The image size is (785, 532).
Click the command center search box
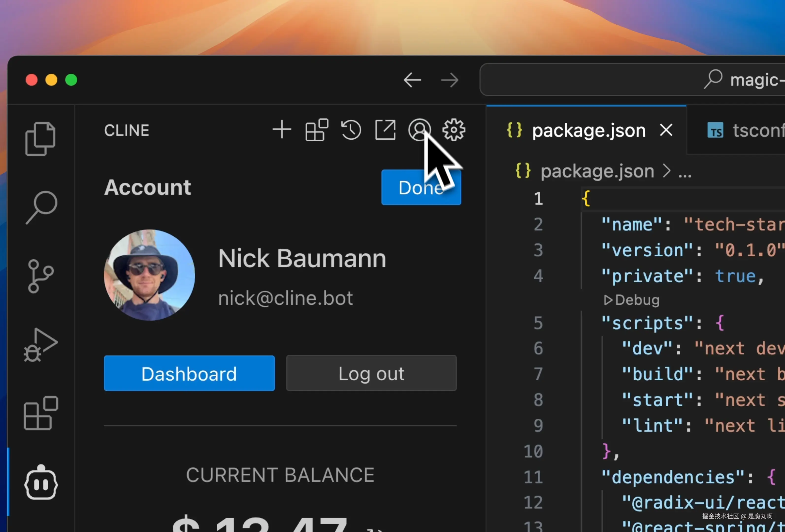[632, 80]
